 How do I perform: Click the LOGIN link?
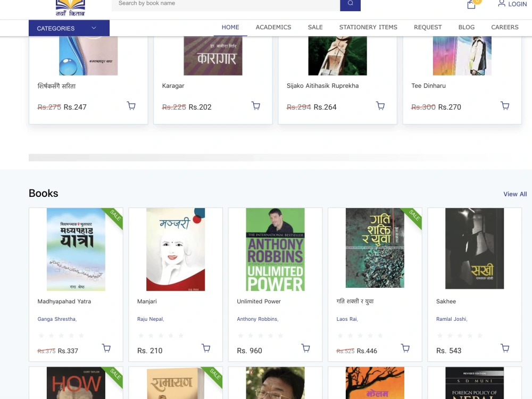click(518, 4)
